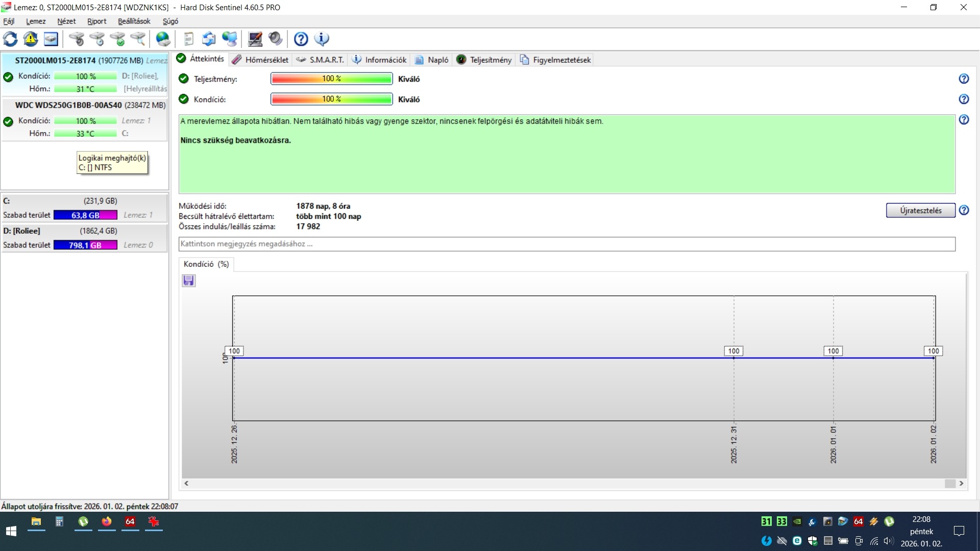Click the refresh icon with the warning triangle
This screenshot has height=551, width=980.
(x=31, y=39)
